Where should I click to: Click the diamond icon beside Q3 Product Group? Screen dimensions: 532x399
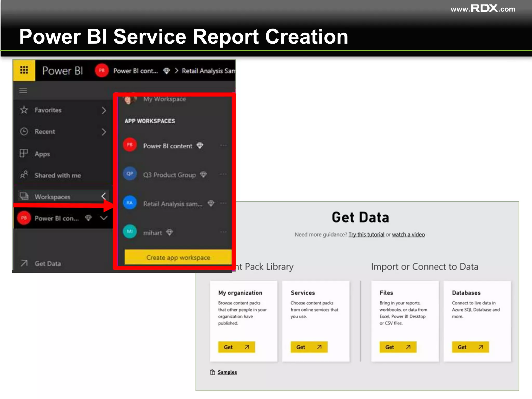(x=203, y=175)
